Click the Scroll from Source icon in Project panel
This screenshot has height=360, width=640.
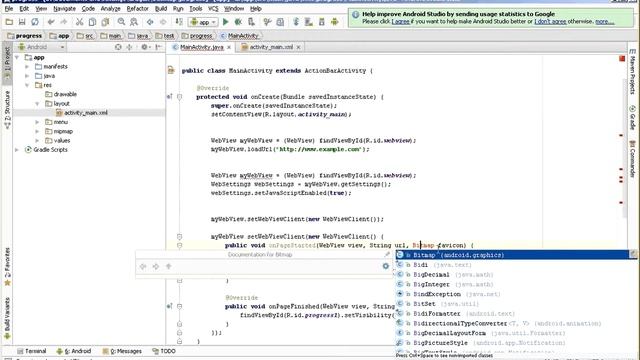118,47
